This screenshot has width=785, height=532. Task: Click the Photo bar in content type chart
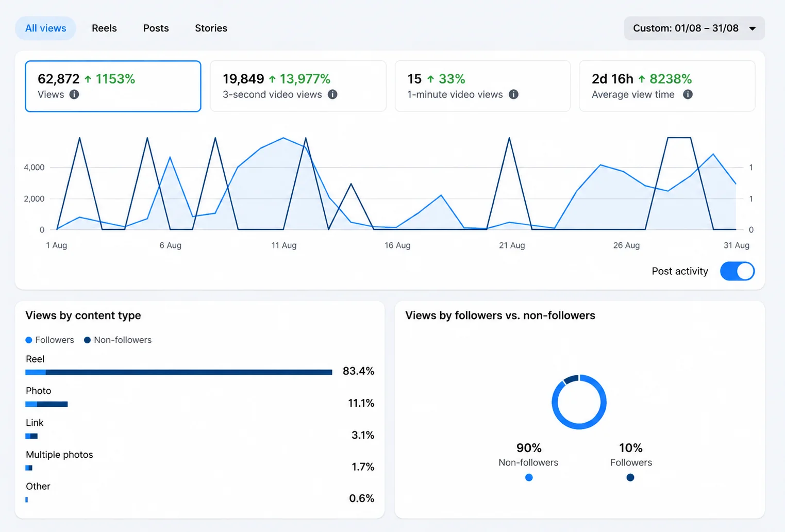coord(46,404)
